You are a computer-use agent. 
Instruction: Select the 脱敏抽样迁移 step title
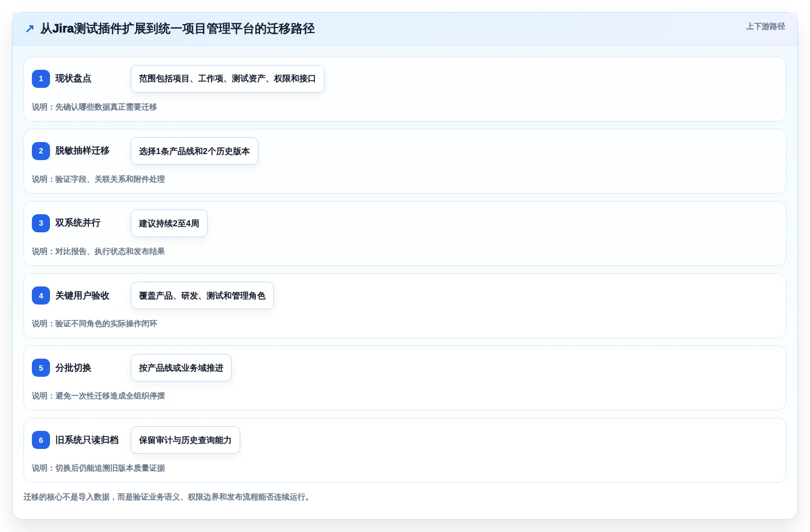pyautogui.click(x=83, y=151)
